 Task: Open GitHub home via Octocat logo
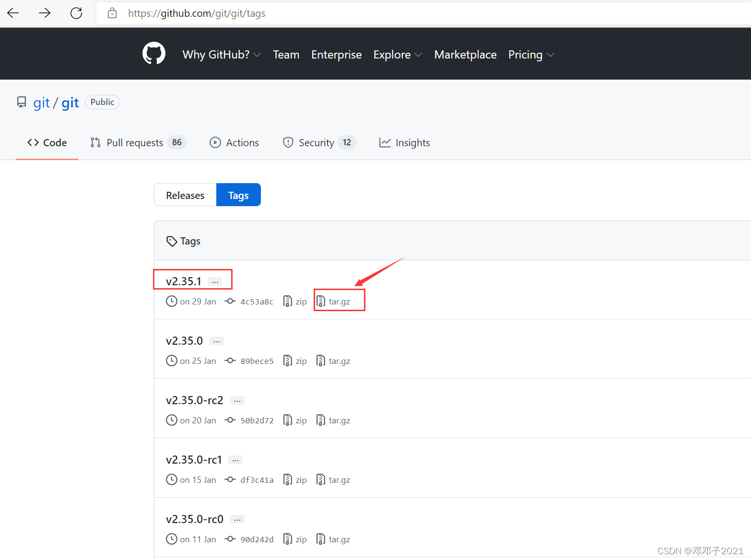click(154, 53)
